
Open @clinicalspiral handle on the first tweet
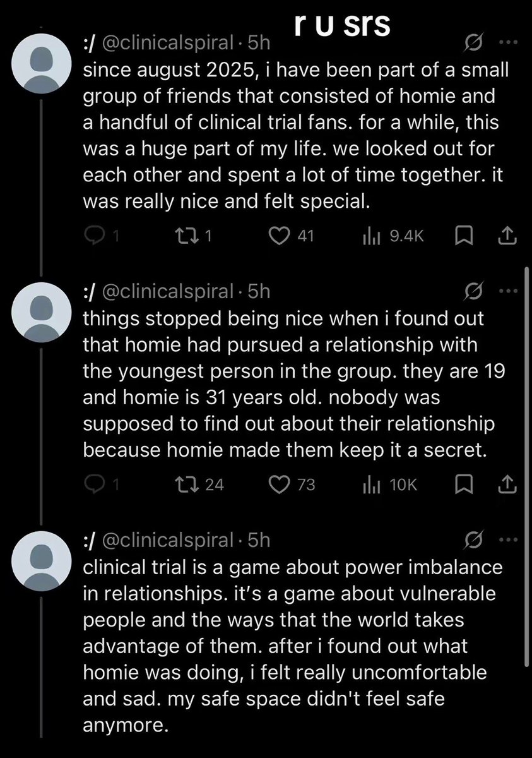166,44
